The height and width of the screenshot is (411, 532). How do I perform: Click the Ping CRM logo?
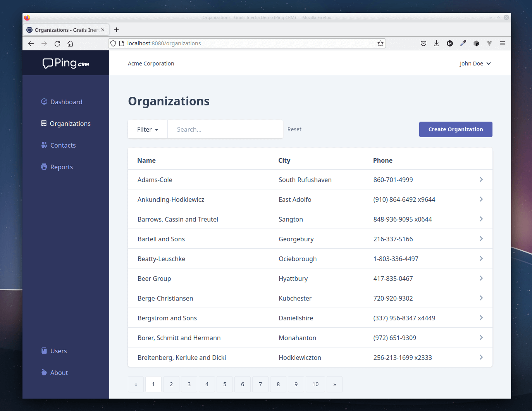tap(66, 63)
